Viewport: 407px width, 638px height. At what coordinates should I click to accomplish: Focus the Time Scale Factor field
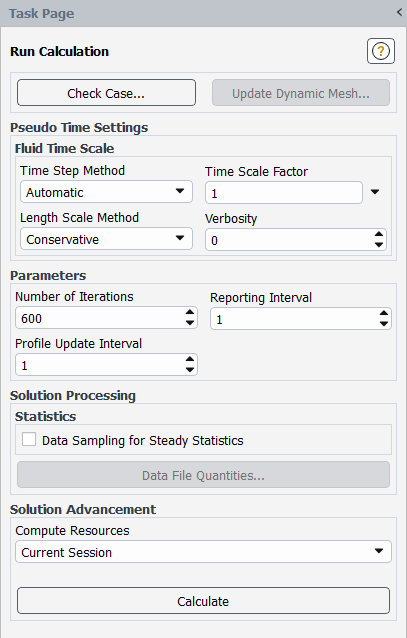click(284, 192)
